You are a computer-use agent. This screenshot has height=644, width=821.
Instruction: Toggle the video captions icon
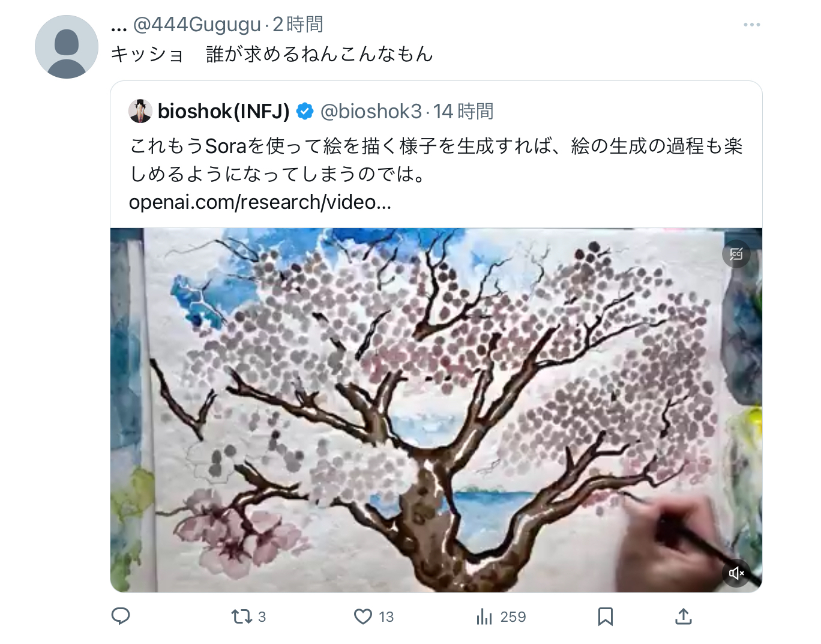(x=736, y=254)
